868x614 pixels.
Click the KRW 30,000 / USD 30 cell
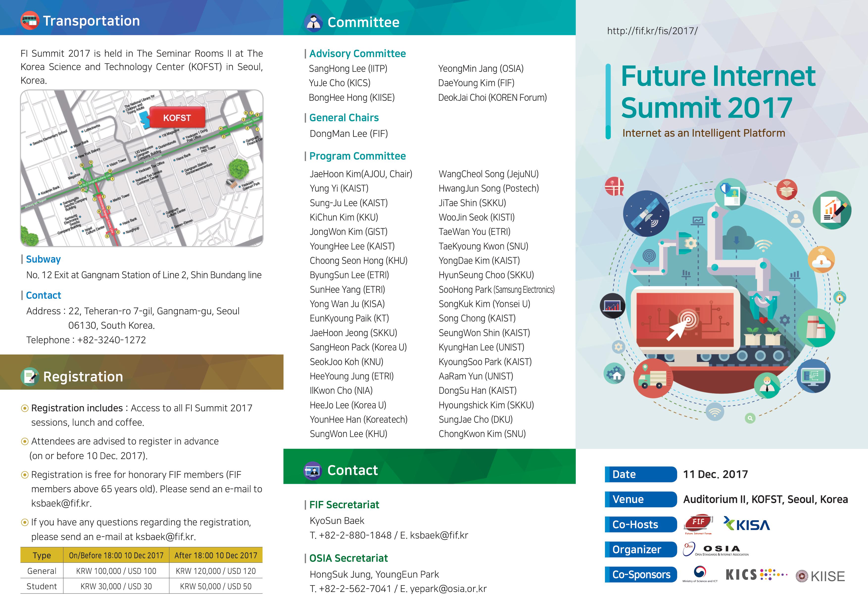click(116, 586)
